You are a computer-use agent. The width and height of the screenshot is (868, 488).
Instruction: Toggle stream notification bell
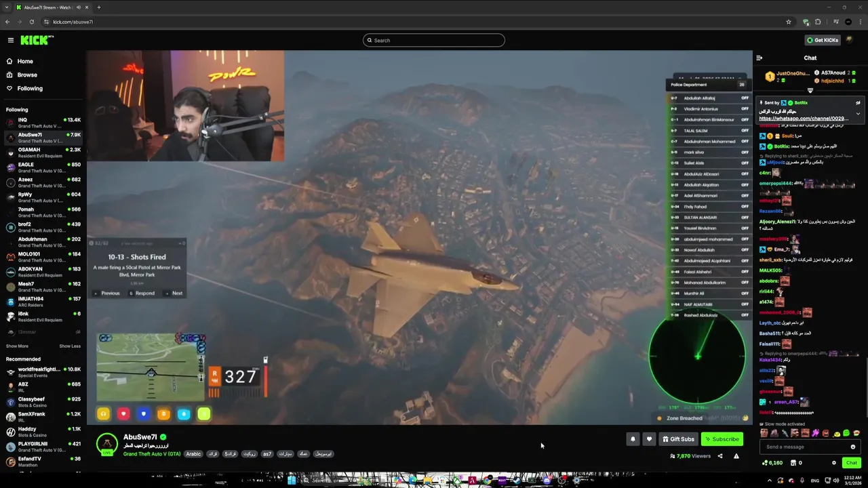click(633, 439)
